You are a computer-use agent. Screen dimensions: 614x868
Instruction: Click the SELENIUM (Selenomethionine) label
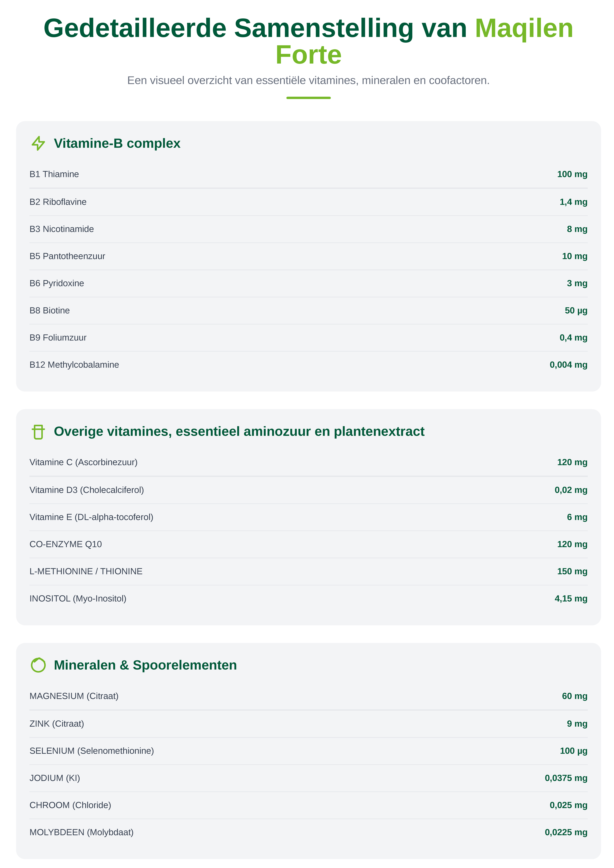(91, 751)
